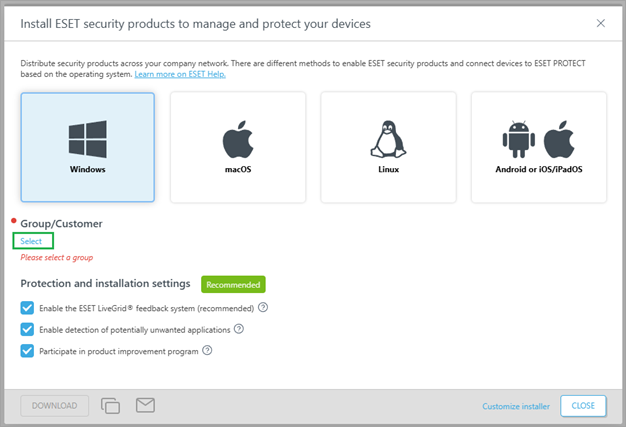
Task: Click the 'Protection and installation settings' heading
Action: coord(105,283)
